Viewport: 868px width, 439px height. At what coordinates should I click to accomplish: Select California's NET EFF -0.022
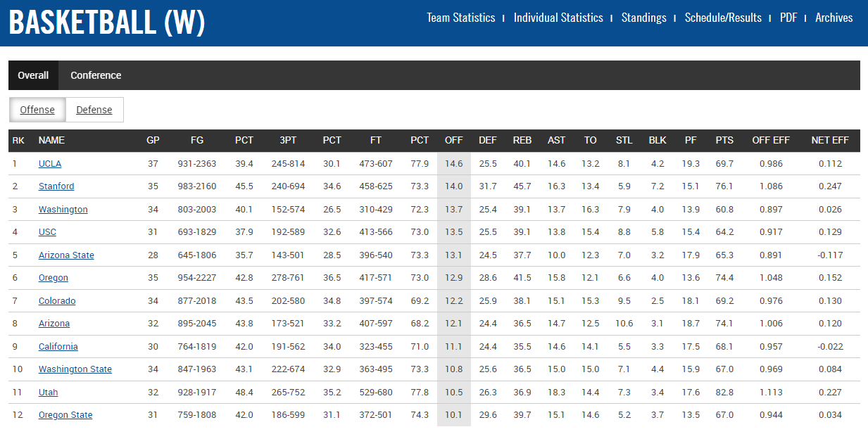[830, 347]
